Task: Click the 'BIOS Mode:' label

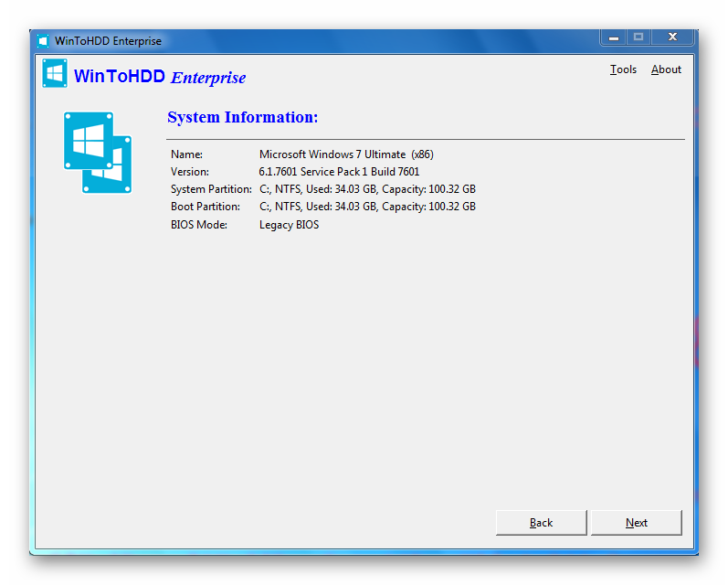Action: tap(199, 225)
